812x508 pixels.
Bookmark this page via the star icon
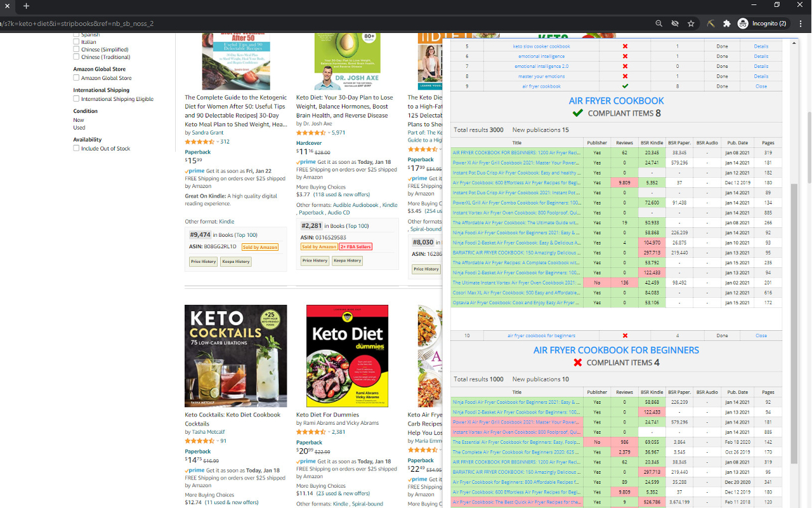click(691, 23)
